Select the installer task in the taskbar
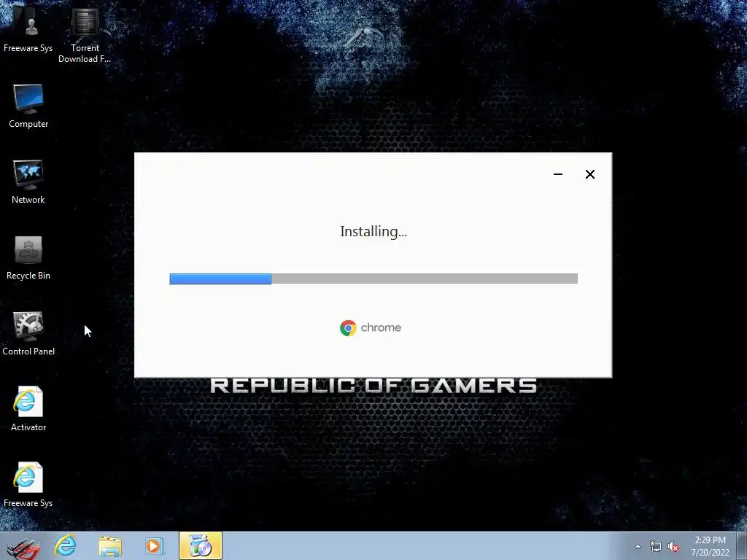 click(x=201, y=545)
